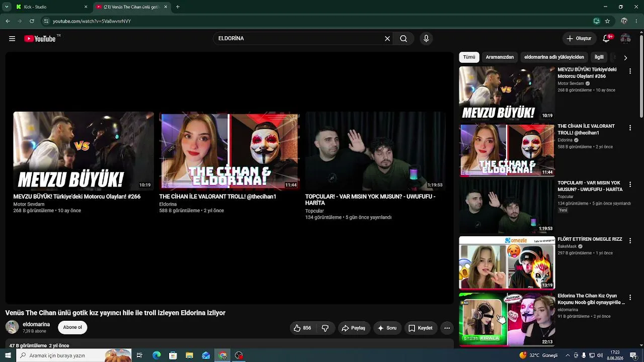
Task: Open sidebar title FLÖRT ETTİREN OMEGLE RIZZ
Action: point(590,239)
